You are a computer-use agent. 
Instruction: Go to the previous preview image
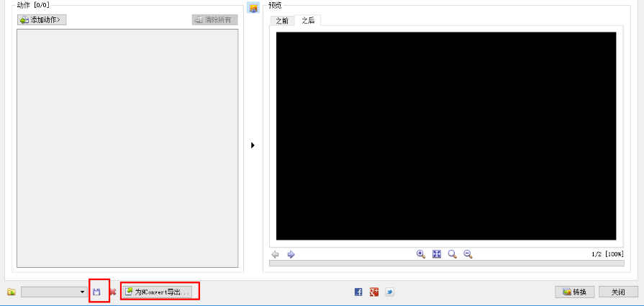[x=276, y=255]
